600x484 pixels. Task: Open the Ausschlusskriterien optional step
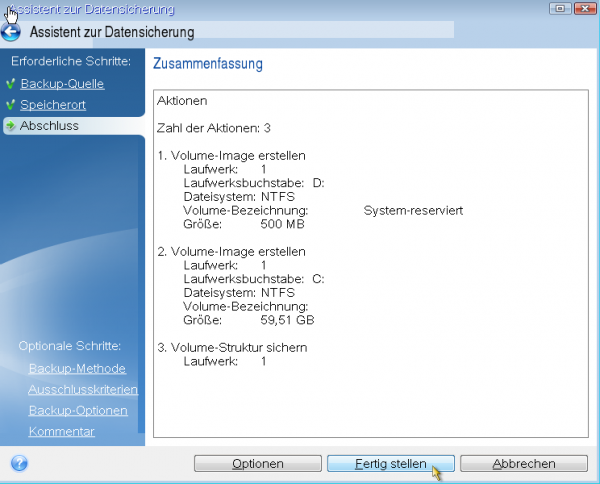[x=83, y=390]
